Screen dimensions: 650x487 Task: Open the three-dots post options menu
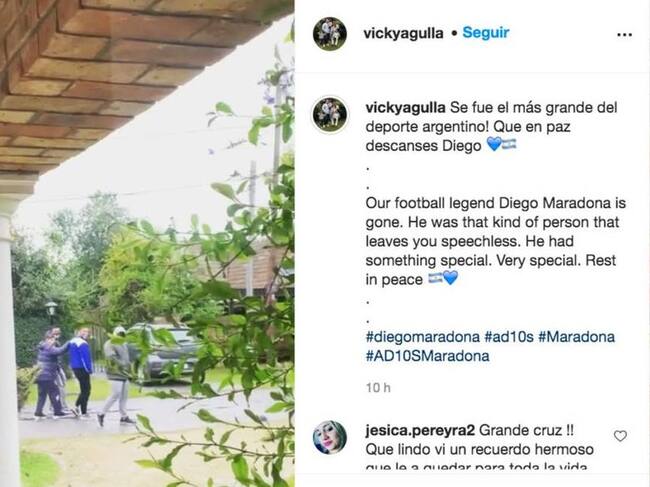point(624,35)
